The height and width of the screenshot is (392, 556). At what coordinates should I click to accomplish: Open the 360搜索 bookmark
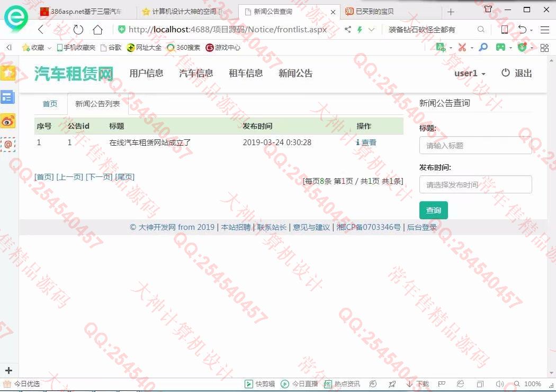pos(183,47)
